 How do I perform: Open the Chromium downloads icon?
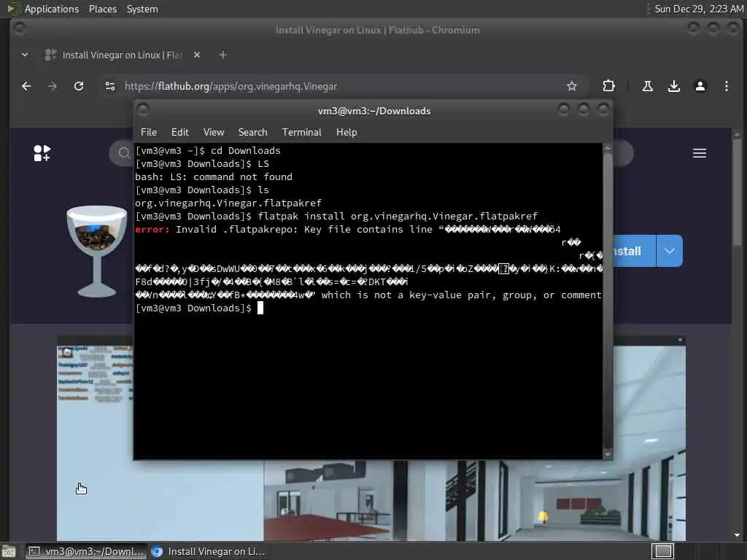click(x=673, y=86)
